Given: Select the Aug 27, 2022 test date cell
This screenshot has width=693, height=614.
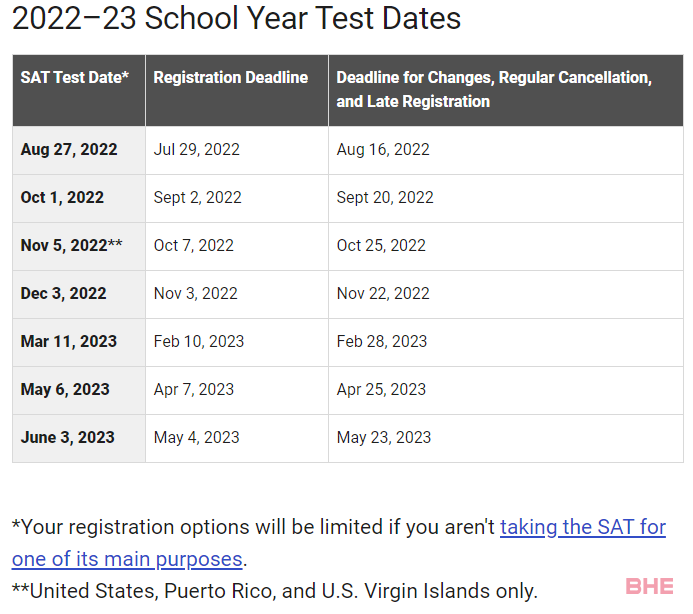Looking at the screenshot, I should point(79,150).
